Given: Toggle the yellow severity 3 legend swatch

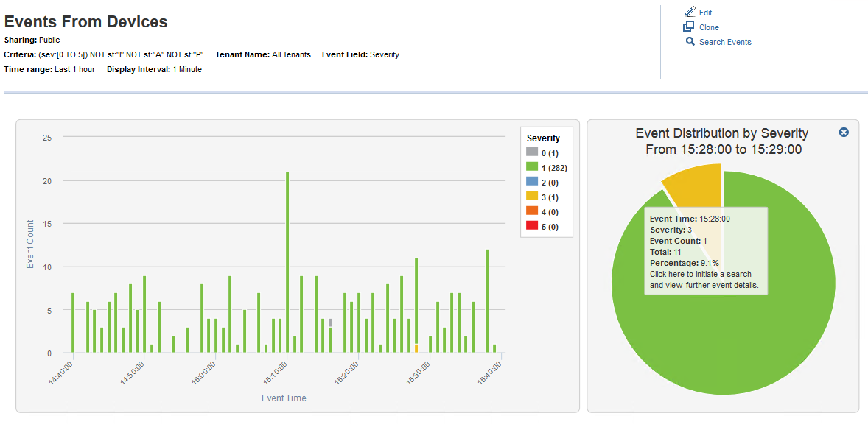Looking at the screenshot, I should (531, 197).
